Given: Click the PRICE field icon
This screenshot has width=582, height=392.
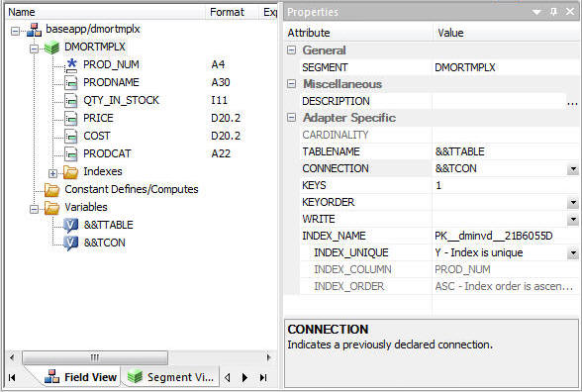Looking at the screenshot, I should pyautogui.click(x=71, y=119).
